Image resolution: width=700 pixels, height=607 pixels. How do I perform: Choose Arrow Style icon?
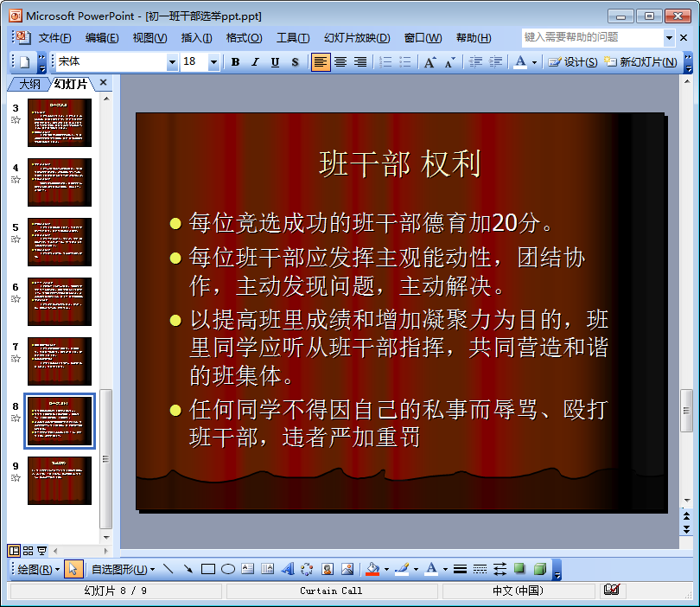tap(500, 569)
